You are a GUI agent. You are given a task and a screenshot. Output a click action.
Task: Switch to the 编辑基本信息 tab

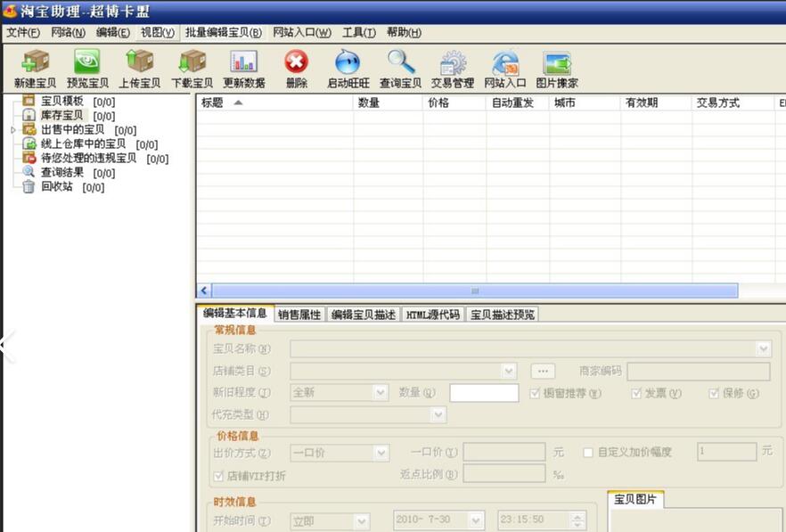tap(235, 314)
